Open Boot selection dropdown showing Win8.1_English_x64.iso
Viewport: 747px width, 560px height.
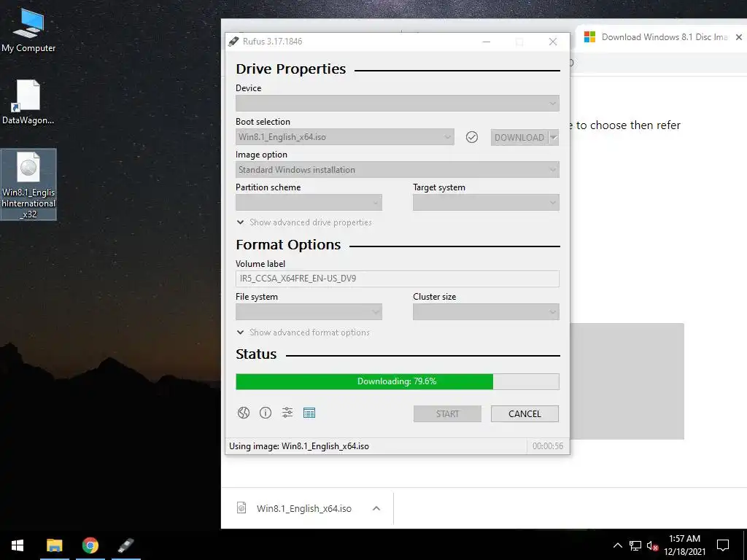345,137
